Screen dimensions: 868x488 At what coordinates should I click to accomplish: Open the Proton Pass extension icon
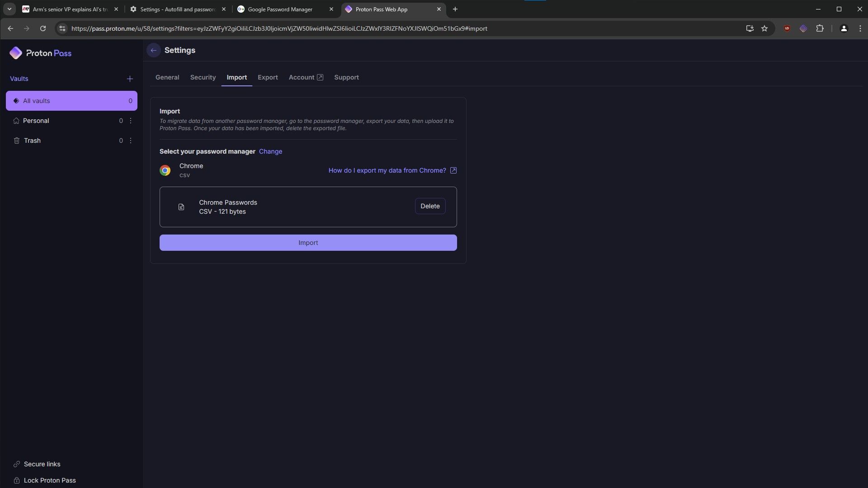(x=803, y=28)
